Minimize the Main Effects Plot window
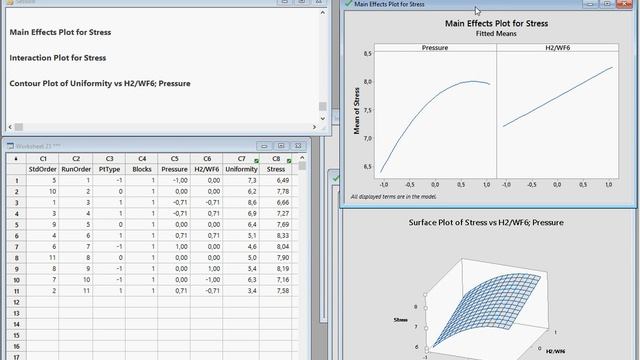Image resolution: width=640 pixels, height=360 pixels. tap(590, 4)
